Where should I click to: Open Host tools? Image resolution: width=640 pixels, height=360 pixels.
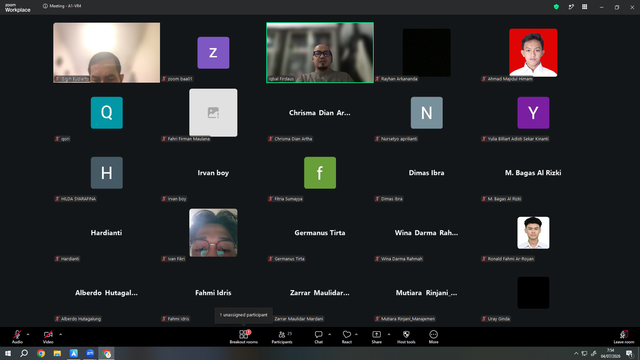(x=406, y=337)
